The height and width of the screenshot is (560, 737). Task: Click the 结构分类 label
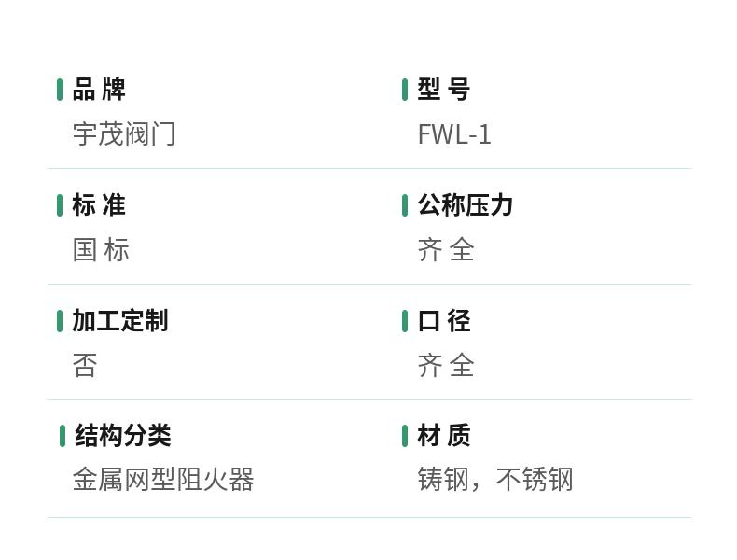[x=123, y=436]
